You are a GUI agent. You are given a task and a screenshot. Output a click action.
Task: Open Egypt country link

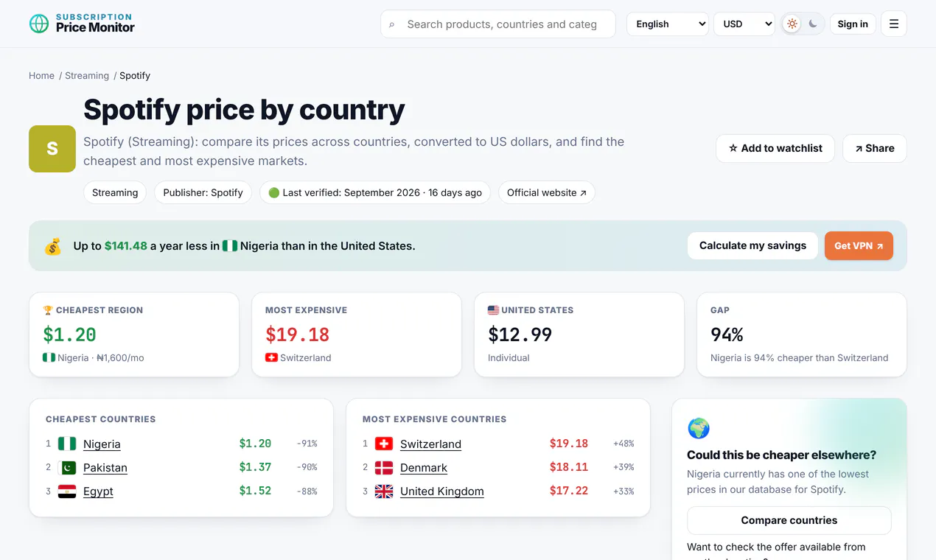click(x=98, y=491)
